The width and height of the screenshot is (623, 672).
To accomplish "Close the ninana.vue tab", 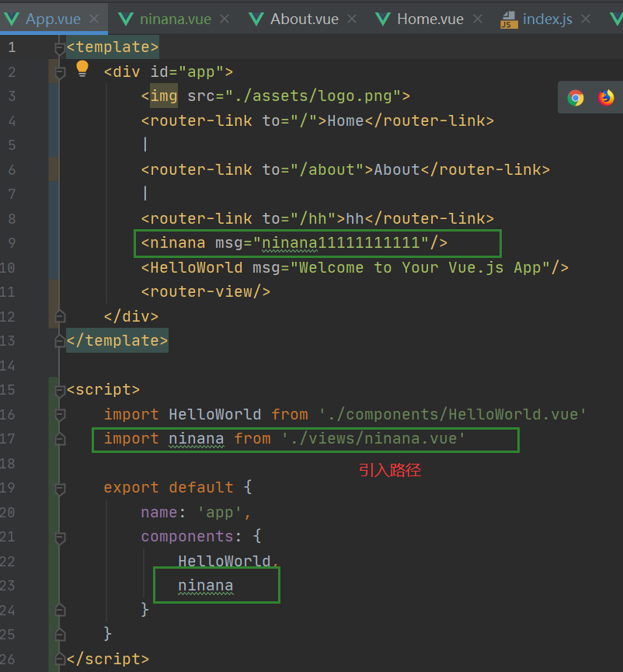I will pyautogui.click(x=224, y=19).
